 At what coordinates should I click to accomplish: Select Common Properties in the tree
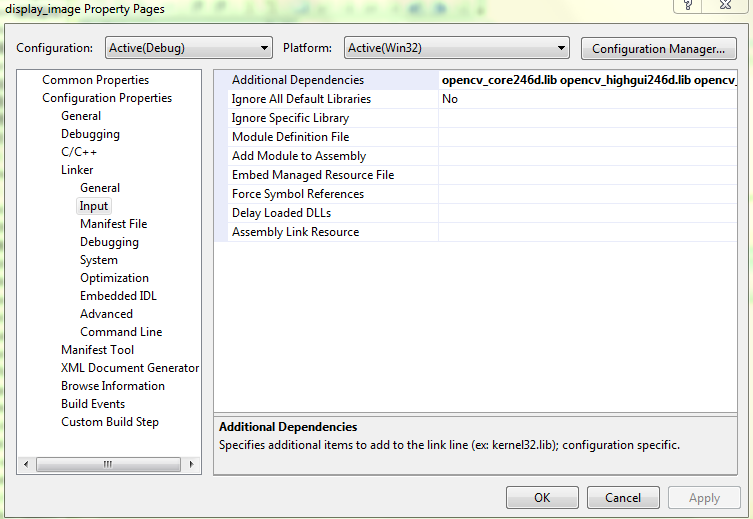[95, 80]
